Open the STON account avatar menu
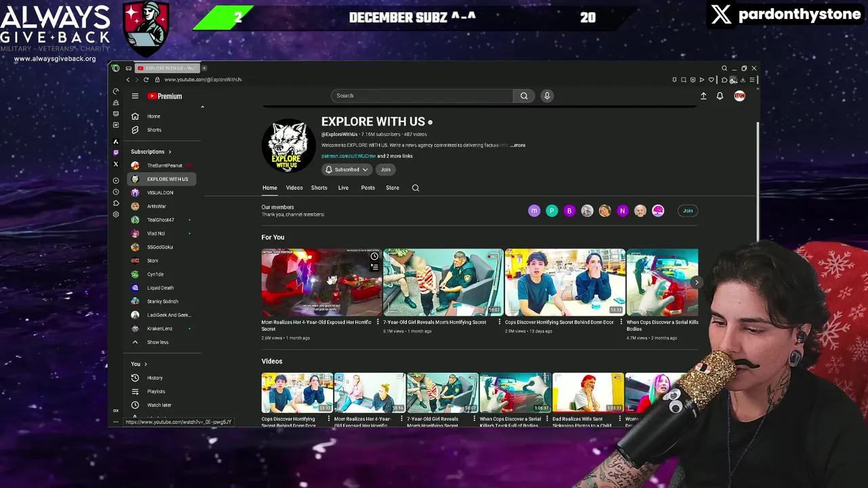 (739, 96)
